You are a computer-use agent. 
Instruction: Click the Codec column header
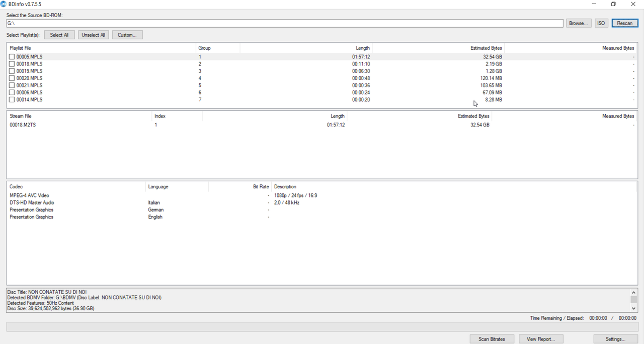76,186
